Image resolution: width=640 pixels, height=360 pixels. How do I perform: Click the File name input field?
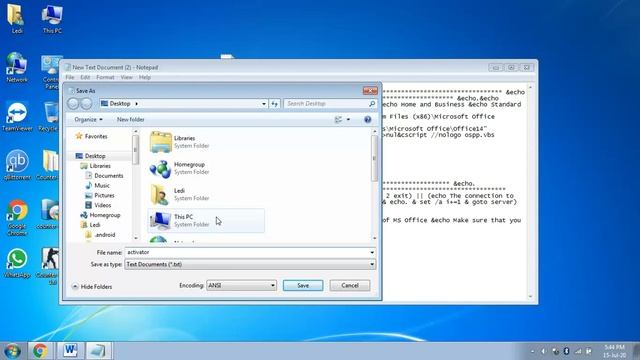click(x=247, y=253)
